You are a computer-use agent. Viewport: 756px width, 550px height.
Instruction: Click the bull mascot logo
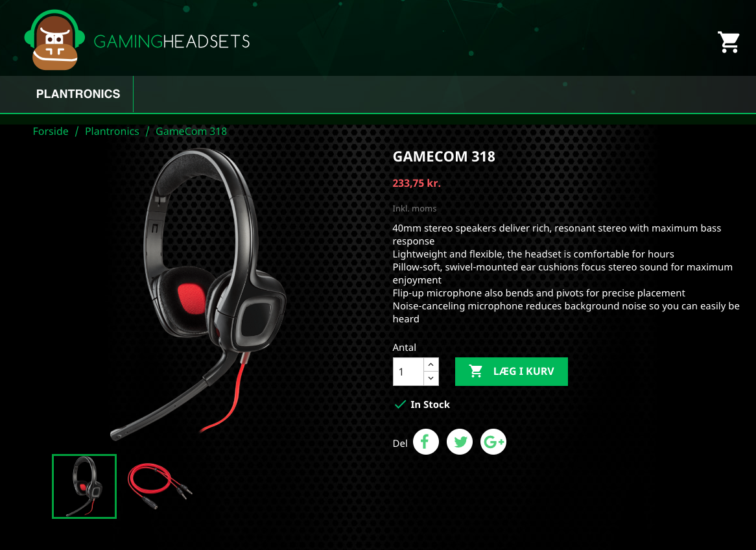point(54,40)
